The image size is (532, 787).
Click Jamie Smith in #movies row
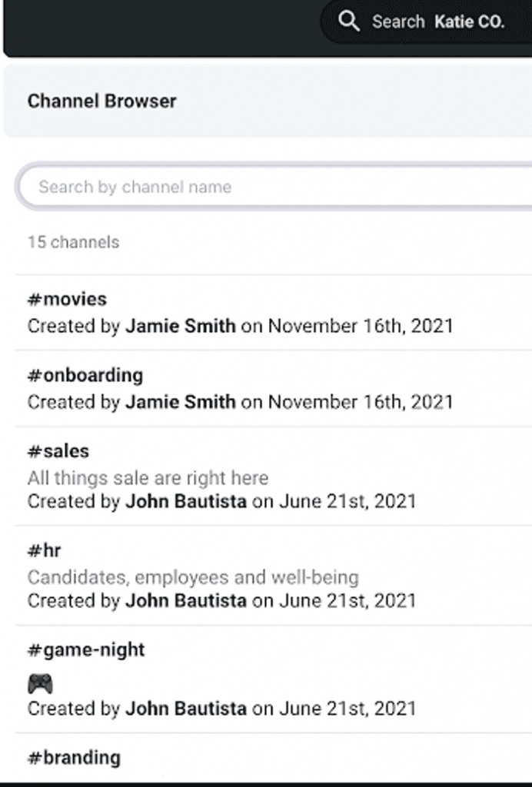181,326
